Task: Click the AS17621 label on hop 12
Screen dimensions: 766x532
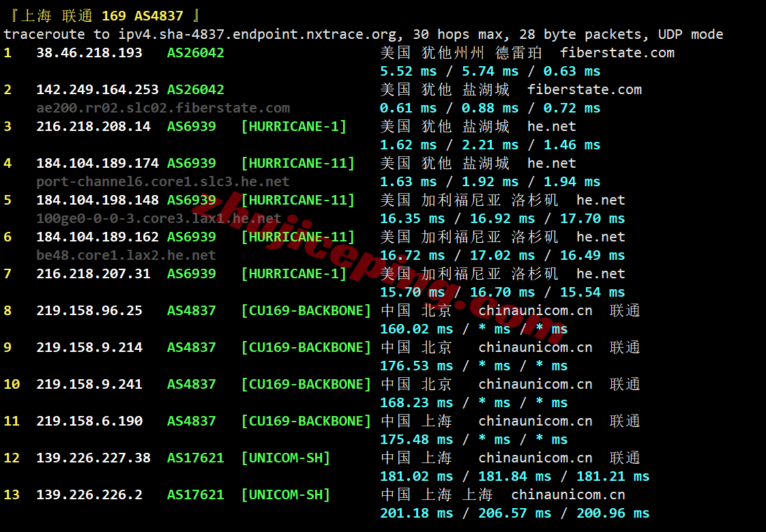Action: pyautogui.click(x=195, y=458)
